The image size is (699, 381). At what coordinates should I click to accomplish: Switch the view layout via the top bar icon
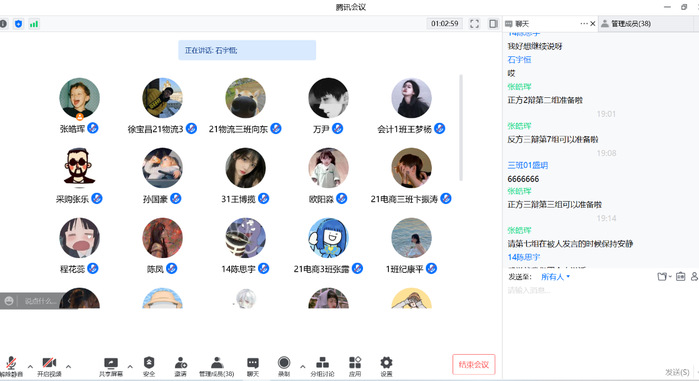click(x=493, y=24)
